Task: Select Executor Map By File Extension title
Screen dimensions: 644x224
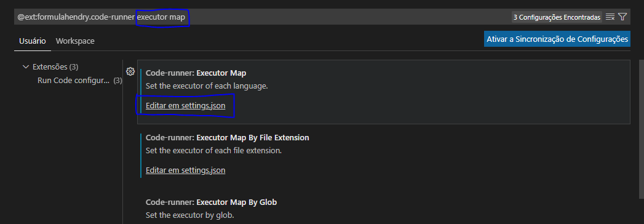Action: [x=227, y=138]
